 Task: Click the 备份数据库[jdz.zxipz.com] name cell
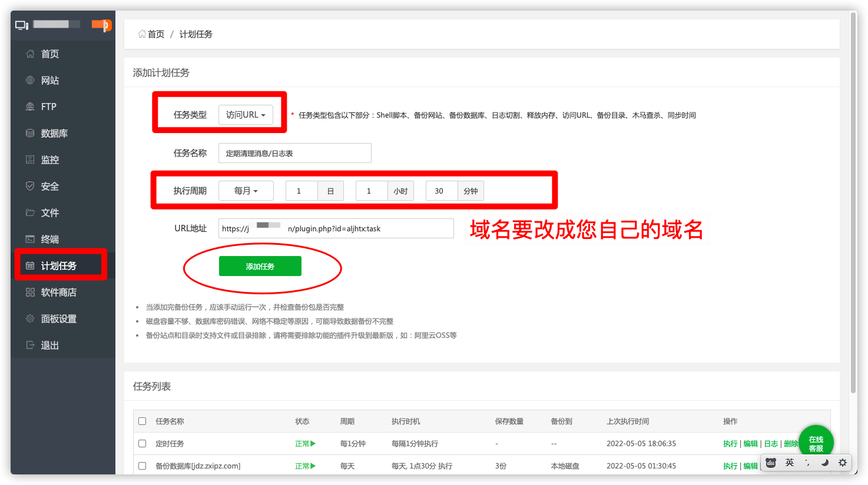[198, 466]
